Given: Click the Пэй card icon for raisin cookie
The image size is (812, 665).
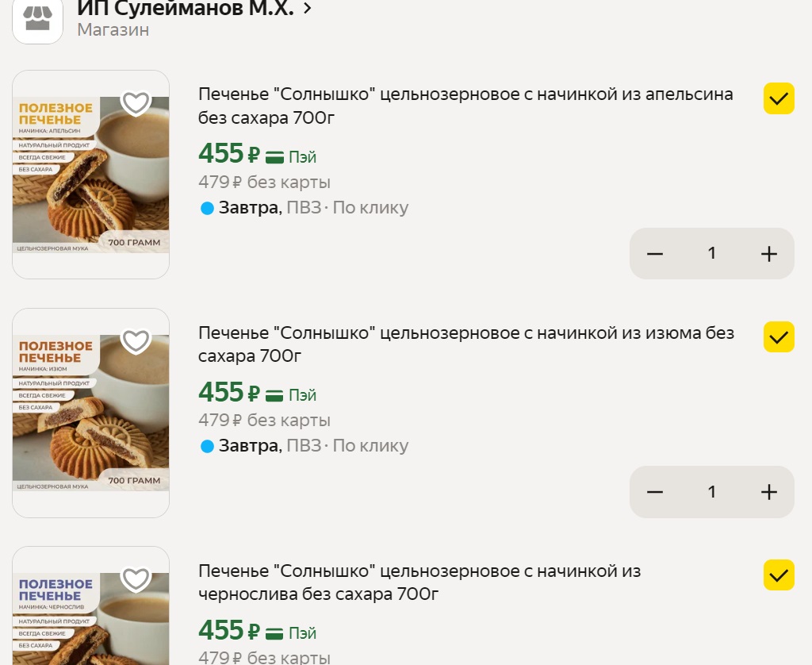Looking at the screenshot, I should tap(274, 394).
